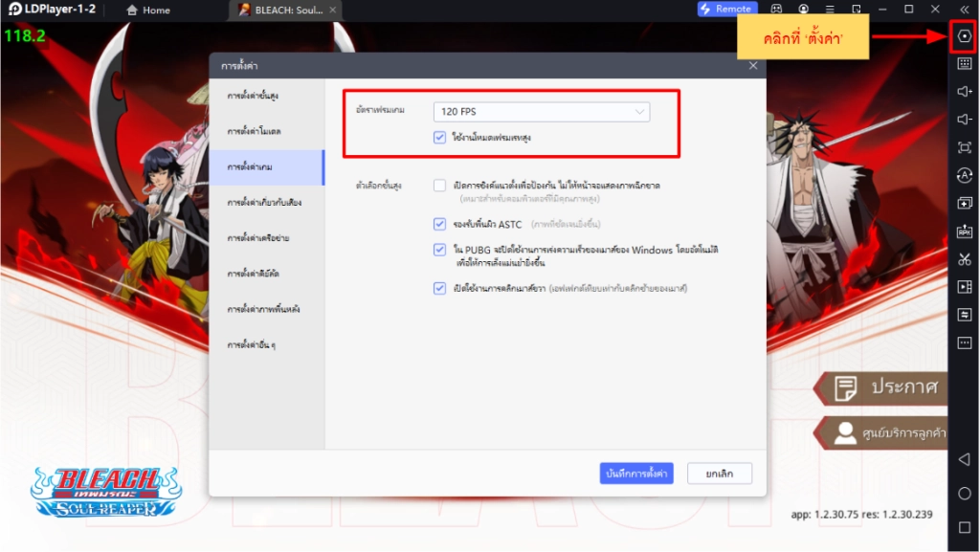Collapse the right sidebar with double chevron
This screenshot has width=980, height=552.
pos(965,10)
